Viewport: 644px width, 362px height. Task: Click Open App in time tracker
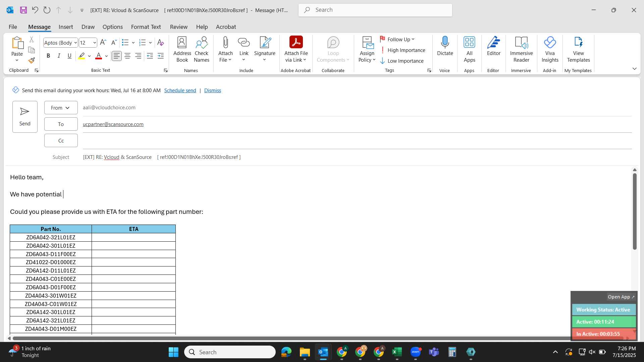pyautogui.click(x=621, y=297)
